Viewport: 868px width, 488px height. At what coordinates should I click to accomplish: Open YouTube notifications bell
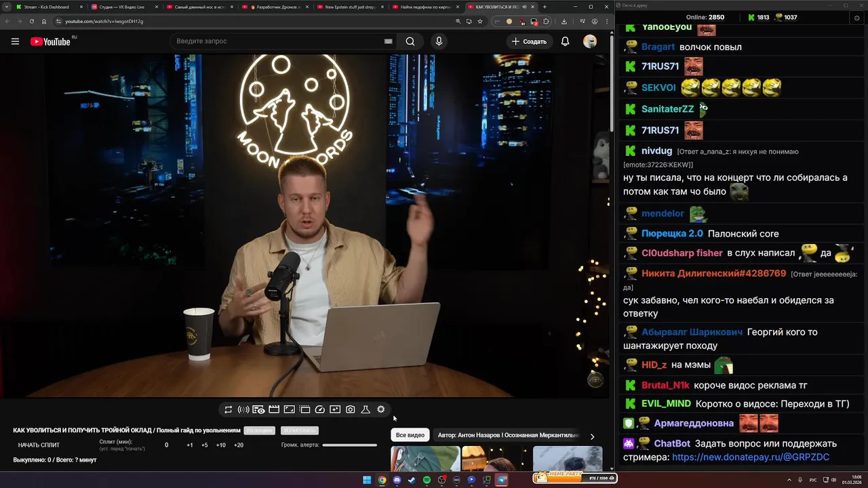tap(565, 41)
